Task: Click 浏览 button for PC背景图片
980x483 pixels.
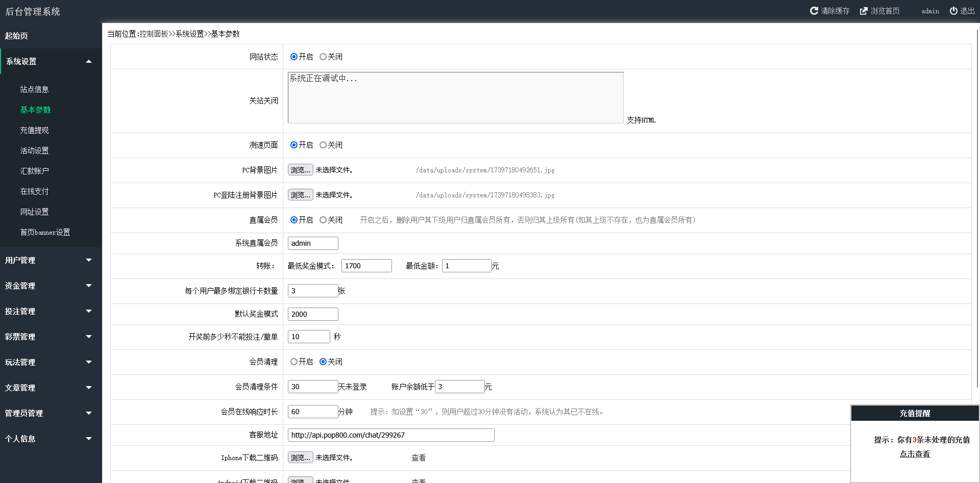Action: pos(300,170)
